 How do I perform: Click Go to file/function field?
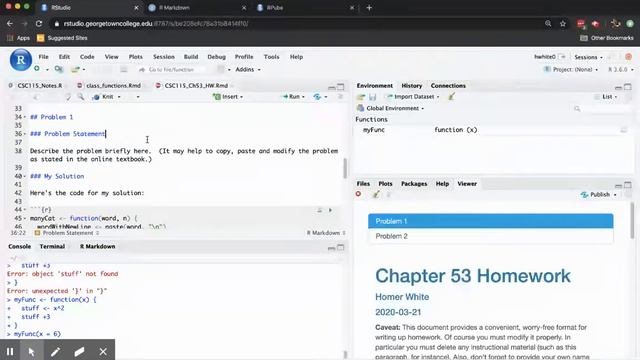pos(171,70)
